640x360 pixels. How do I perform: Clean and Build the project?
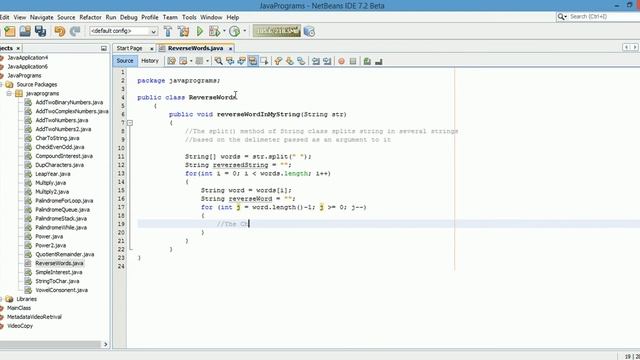pyautogui.click(x=184, y=31)
